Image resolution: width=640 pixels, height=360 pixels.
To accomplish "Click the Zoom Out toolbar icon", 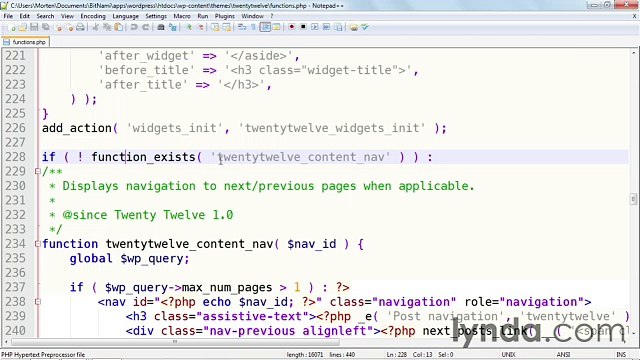I will [x=200, y=27].
